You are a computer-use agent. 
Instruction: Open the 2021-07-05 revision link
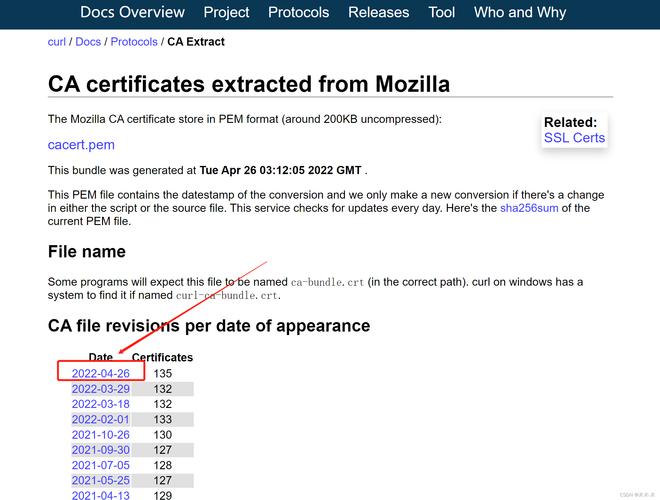pos(101,465)
